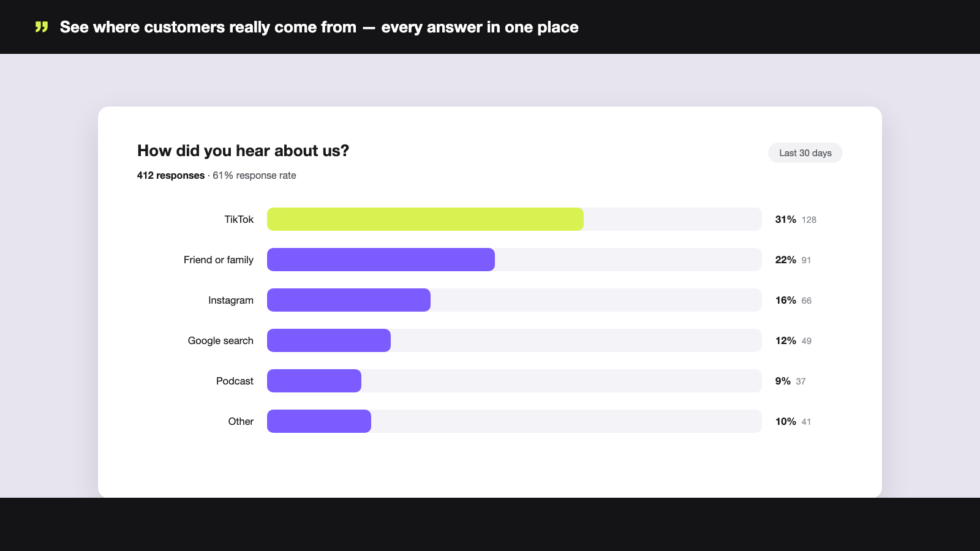980x551 pixels.
Task: Click the headline about where customers come from
Action: tap(319, 27)
